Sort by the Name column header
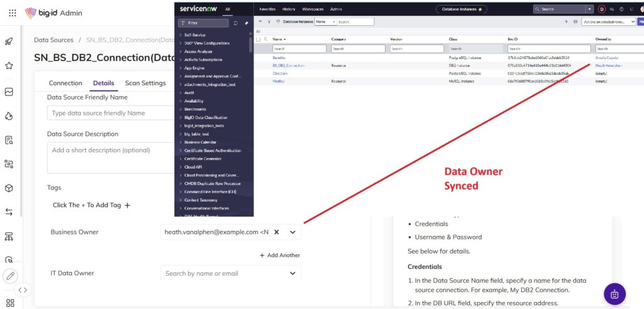 tap(279, 39)
